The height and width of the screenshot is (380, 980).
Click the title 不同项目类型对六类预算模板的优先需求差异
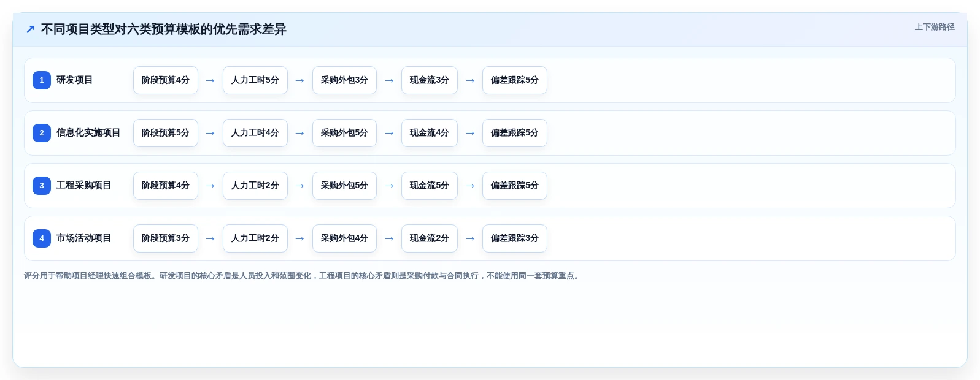(163, 29)
